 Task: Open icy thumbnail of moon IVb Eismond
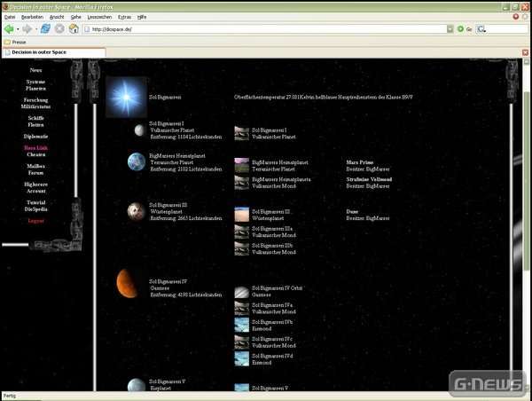click(241, 326)
